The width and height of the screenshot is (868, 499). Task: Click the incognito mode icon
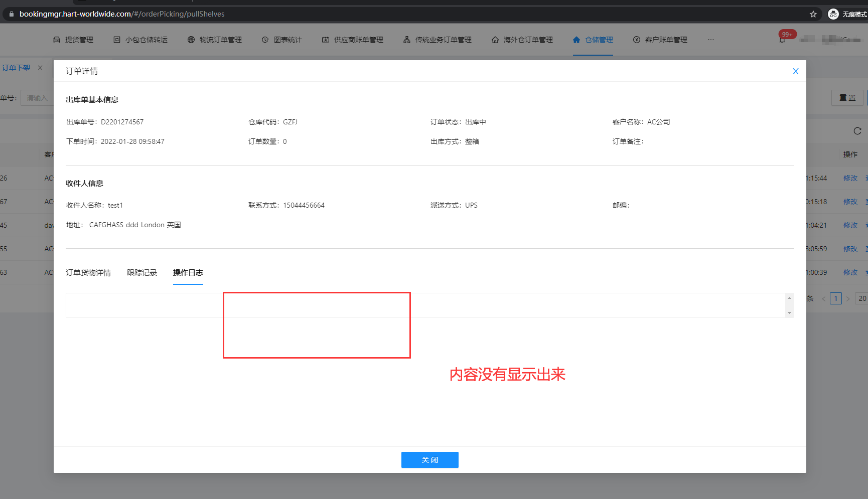tap(833, 14)
